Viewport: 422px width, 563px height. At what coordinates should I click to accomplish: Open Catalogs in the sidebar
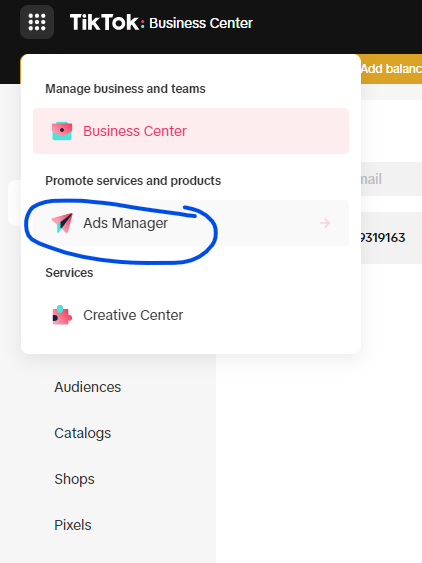click(x=83, y=433)
